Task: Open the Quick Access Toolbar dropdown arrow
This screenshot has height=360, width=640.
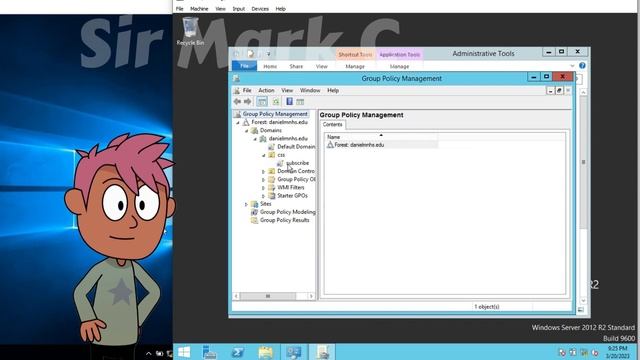Action: [269, 53]
